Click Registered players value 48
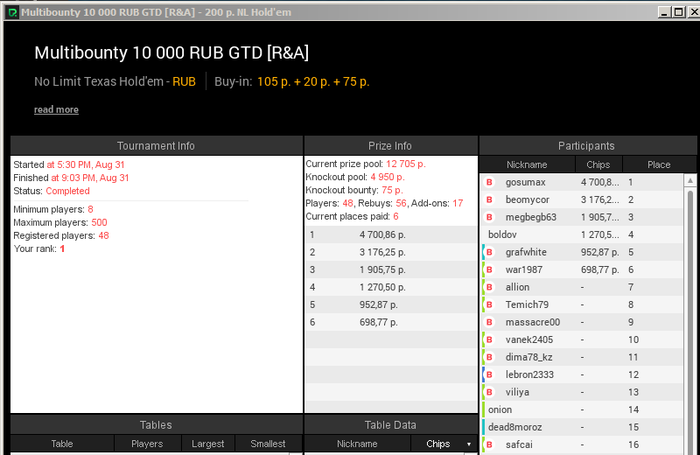Image resolution: width=700 pixels, height=455 pixels. point(104,235)
